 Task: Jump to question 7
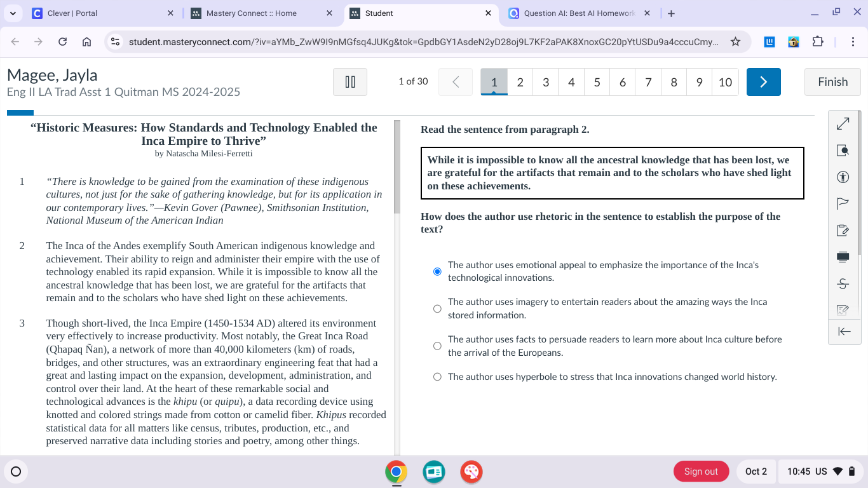[648, 82]
